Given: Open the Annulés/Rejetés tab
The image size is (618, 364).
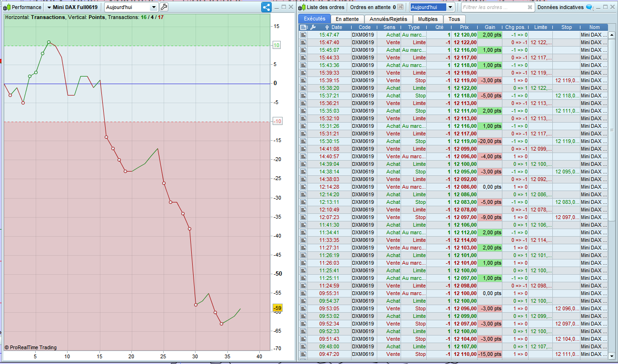Looking at the screenshot, I should (x=388, y=19).
